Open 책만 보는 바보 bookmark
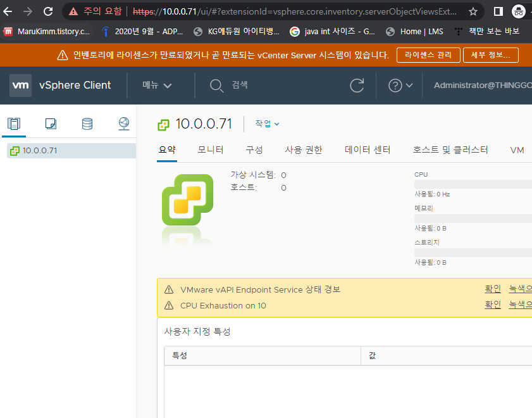The width and height of the screenshot is (532, 418). tap(487, 32)
